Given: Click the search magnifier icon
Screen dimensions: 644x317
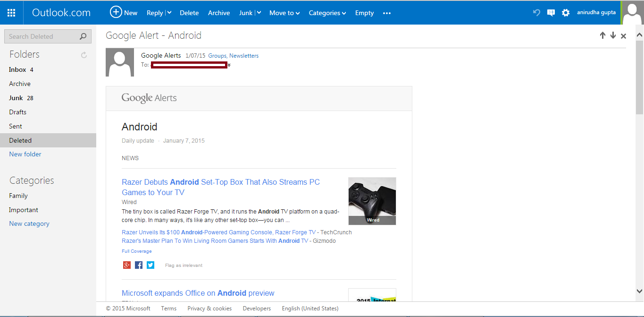Looking at the screenshot, I should point(83,36).
